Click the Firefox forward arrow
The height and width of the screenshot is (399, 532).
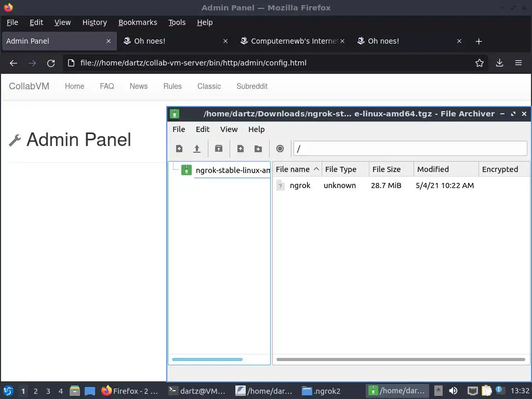32,63
